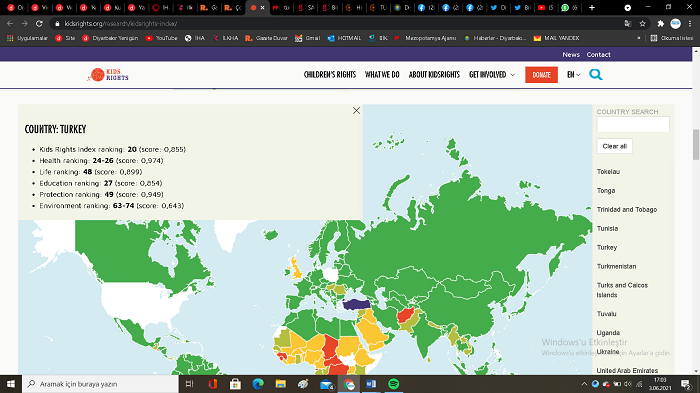The width and height of the screenshot is (700, 393).
Task: Click the blue search magnifier icon
Action: tap(596, 75)
